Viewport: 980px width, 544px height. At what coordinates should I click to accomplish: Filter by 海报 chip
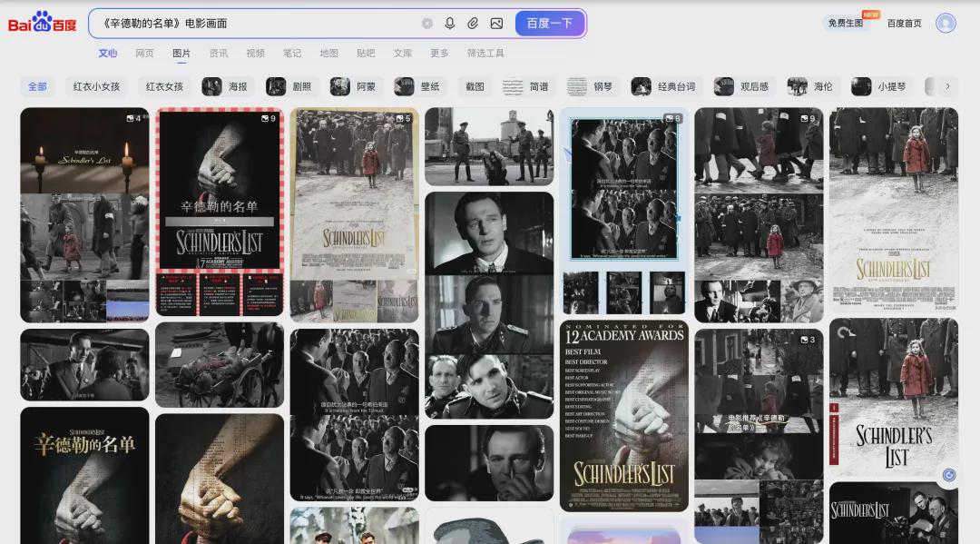[226, 86]
